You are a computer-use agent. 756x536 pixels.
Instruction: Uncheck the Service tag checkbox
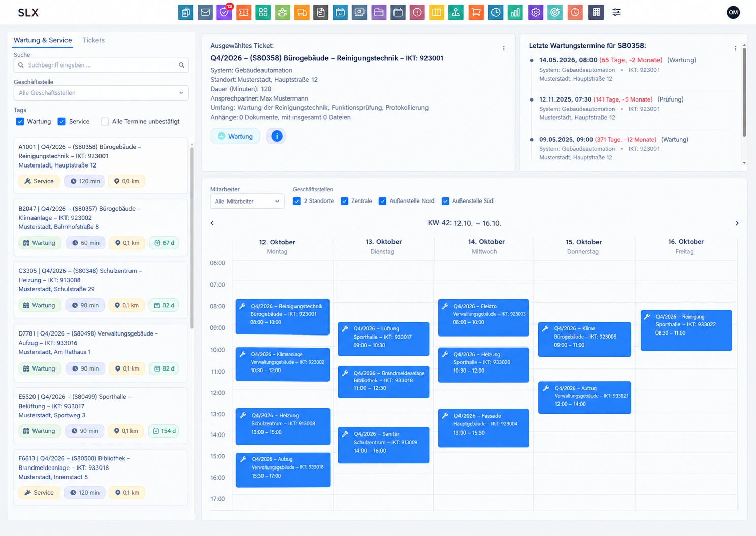[61, 121]
